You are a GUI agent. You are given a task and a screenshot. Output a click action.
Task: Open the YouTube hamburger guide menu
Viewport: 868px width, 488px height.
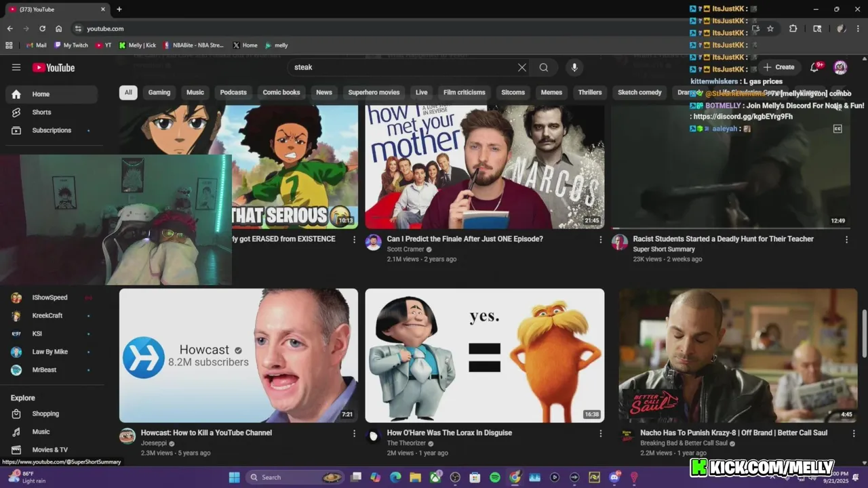pos(16,67)
